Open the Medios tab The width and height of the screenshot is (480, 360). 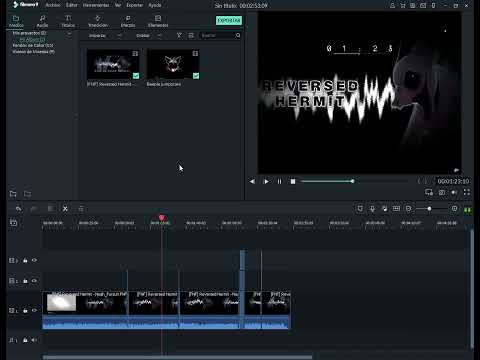pyautogui.click(x=16, y=21)
